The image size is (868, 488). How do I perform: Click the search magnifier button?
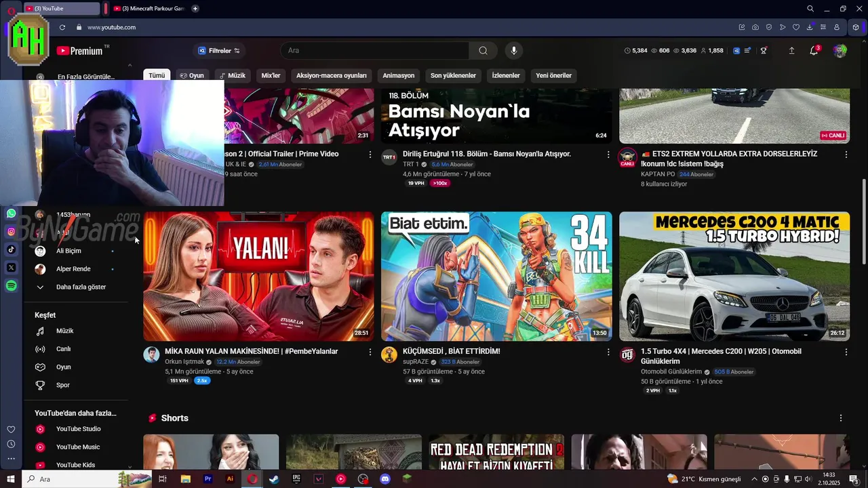[x=483, y=50]
